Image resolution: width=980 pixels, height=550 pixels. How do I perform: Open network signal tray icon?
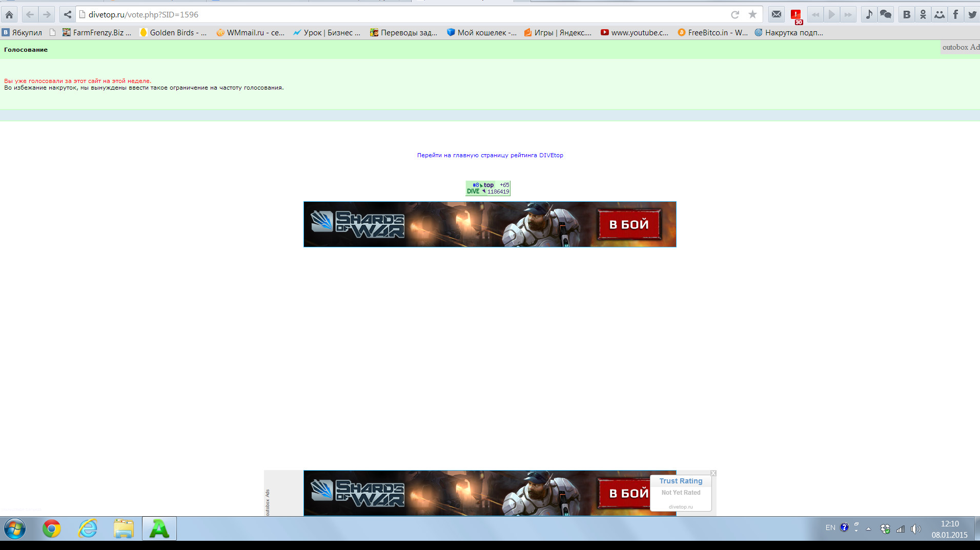pos(900,529)
